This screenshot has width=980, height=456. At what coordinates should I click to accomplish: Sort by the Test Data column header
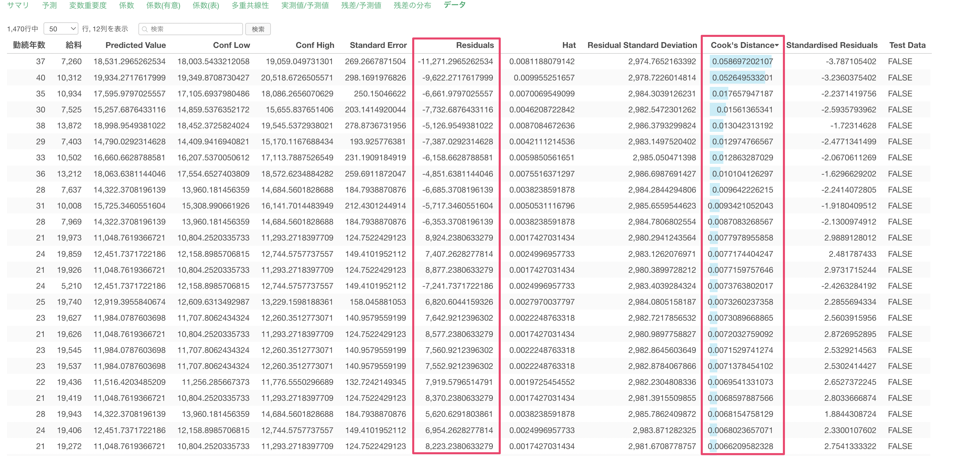907,45
